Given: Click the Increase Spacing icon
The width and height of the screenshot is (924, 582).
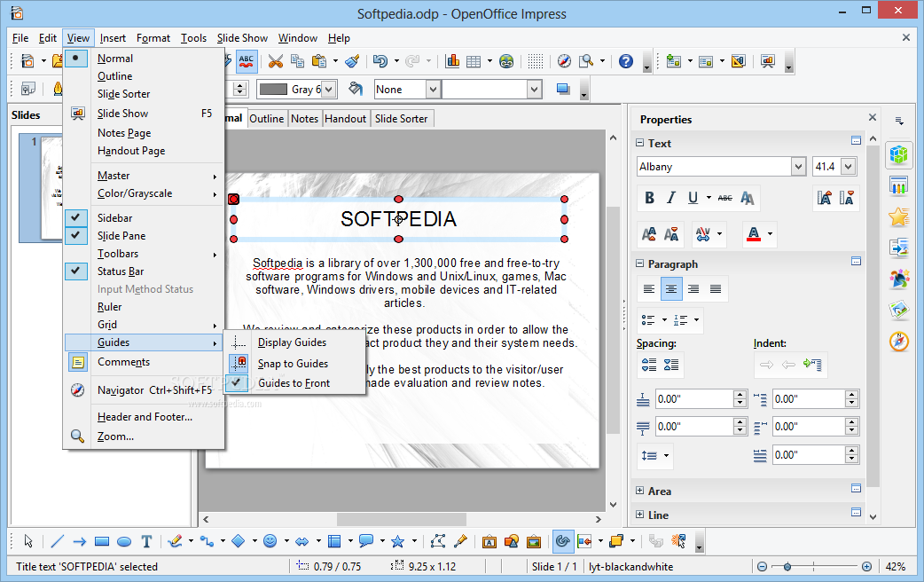Looking at the screenshot, I should click(649, 366).
